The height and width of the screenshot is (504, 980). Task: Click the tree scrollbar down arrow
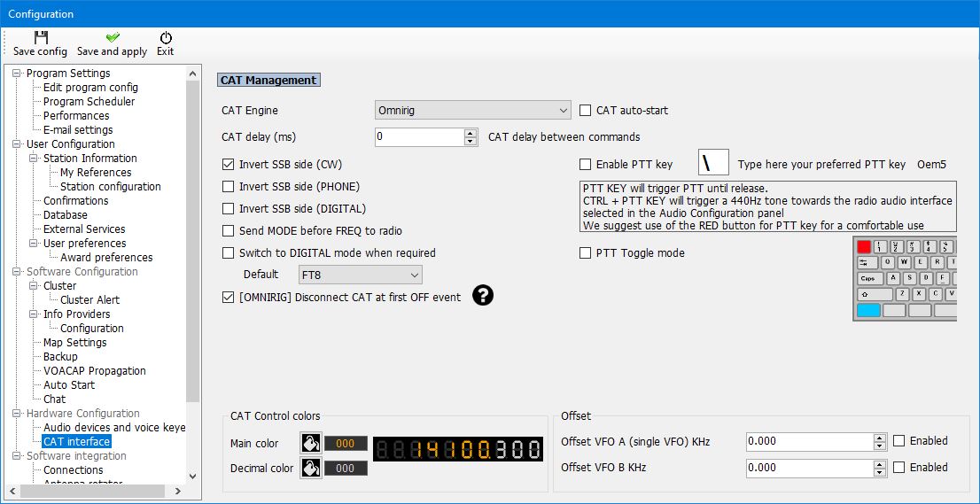192,477
